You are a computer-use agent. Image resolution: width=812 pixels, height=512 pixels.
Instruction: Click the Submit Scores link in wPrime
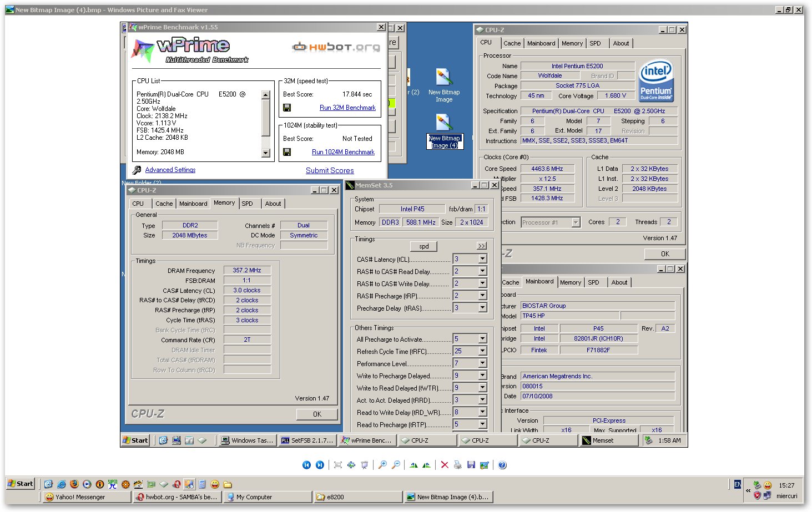point(330,171)
